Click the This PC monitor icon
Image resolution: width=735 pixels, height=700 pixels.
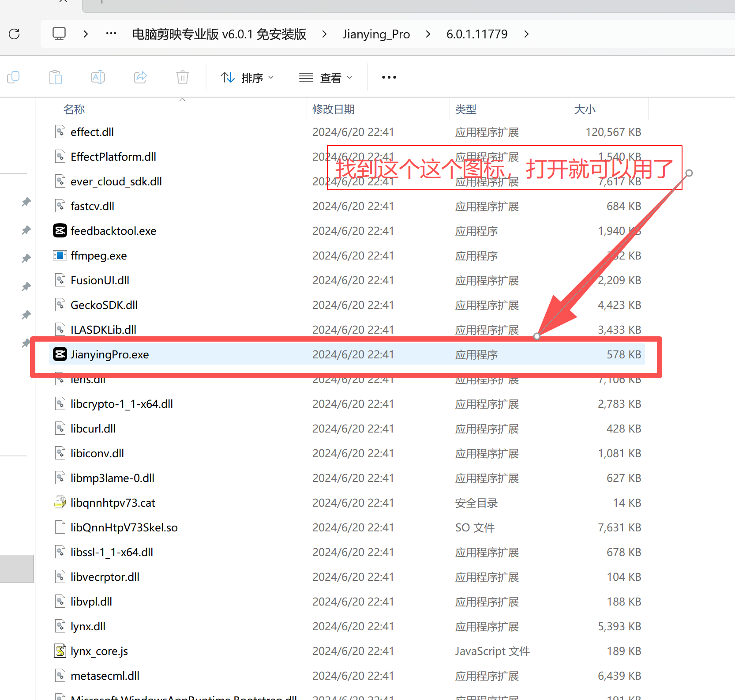pos(59,34)
